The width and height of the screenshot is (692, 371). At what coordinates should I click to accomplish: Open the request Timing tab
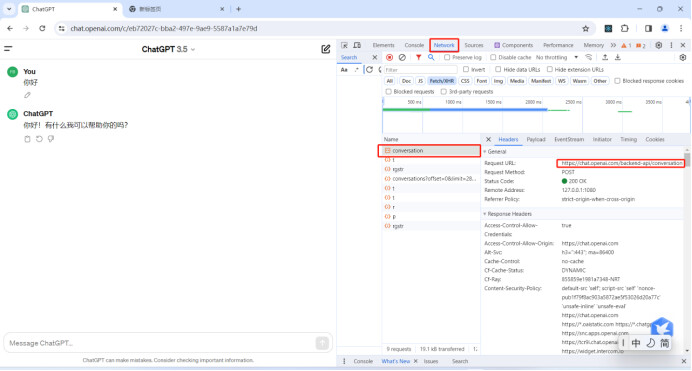(628, 139)
